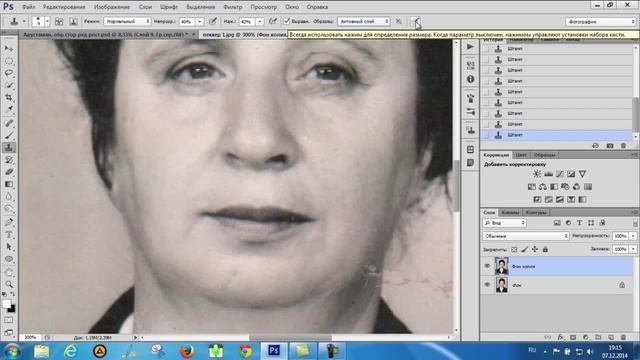This screenshot has height=360, width=640.
Task: Open the Слои menu
Action: pyautogui.click(x=145, y=7)
